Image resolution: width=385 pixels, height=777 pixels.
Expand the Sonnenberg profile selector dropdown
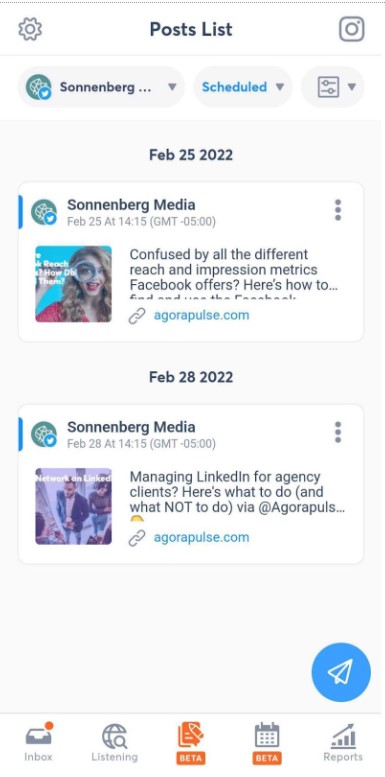click(102, 87)
